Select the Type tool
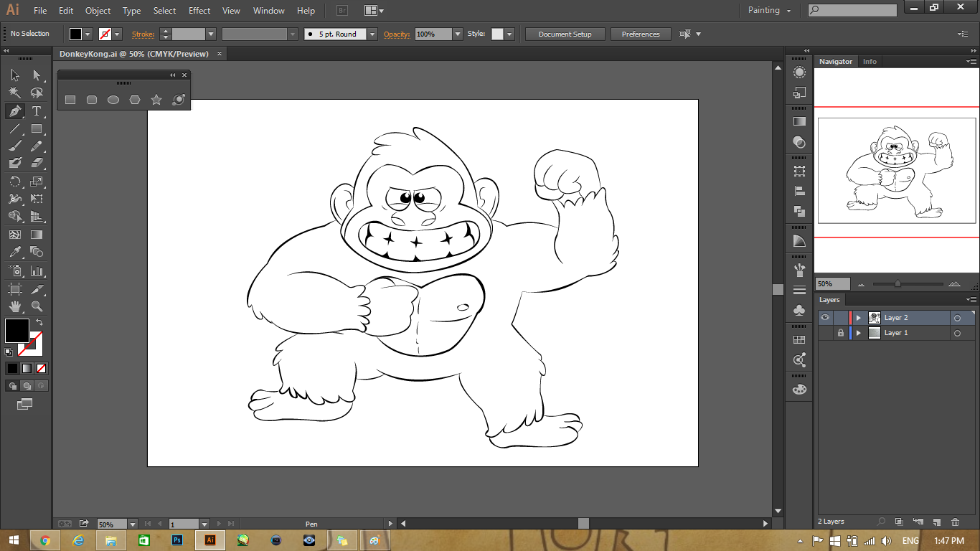980x551 pixels. pyautogui.click(x=37, y=111)
